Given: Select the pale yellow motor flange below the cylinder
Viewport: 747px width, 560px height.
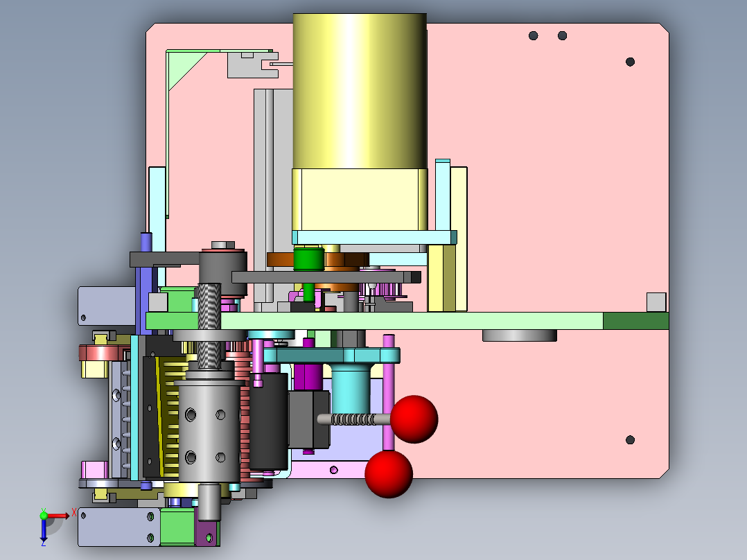Looking at the screenshot, I should point(360,200).
